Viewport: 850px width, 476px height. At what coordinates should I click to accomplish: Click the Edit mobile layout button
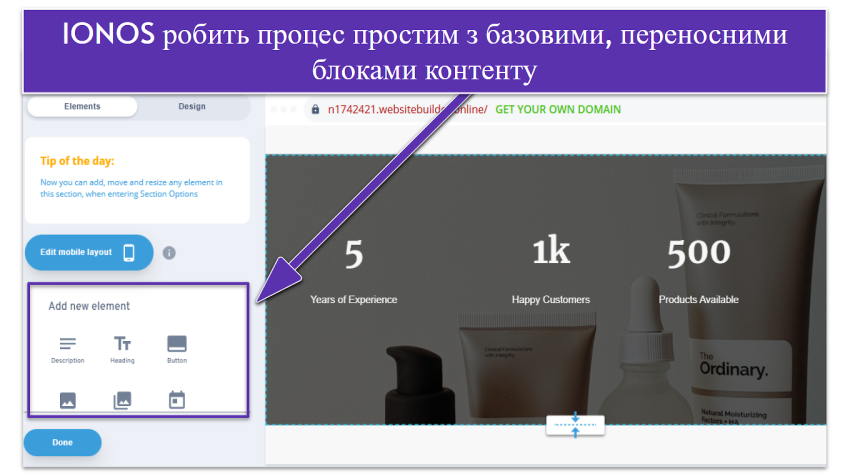pyautogui.click(x=89, y=253)
